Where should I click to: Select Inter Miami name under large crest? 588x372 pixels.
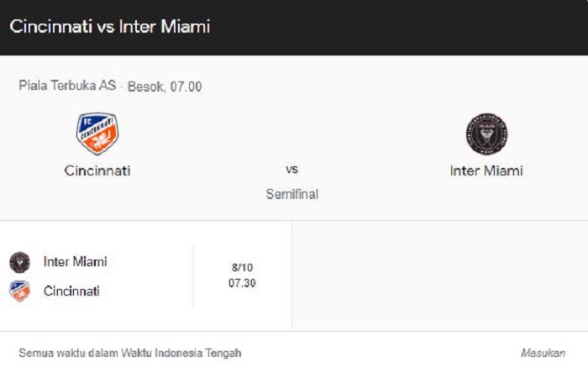[486, 170]
